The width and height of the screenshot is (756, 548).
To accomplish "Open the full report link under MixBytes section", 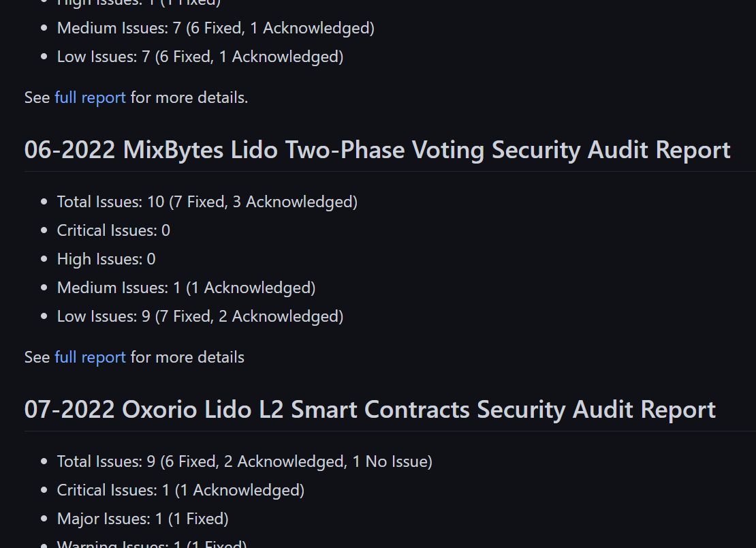I will (x=90, y=357).
